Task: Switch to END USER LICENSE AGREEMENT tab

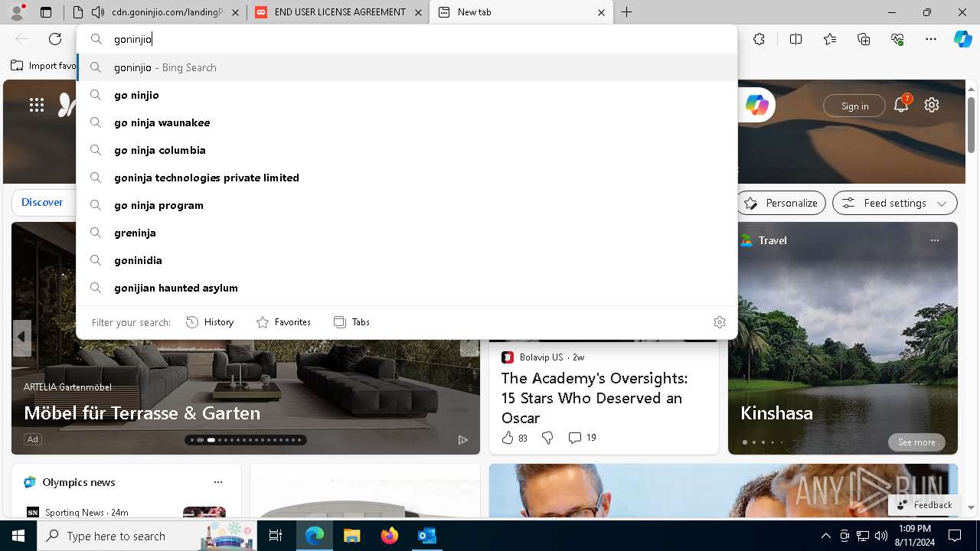Action: point(338,12)
